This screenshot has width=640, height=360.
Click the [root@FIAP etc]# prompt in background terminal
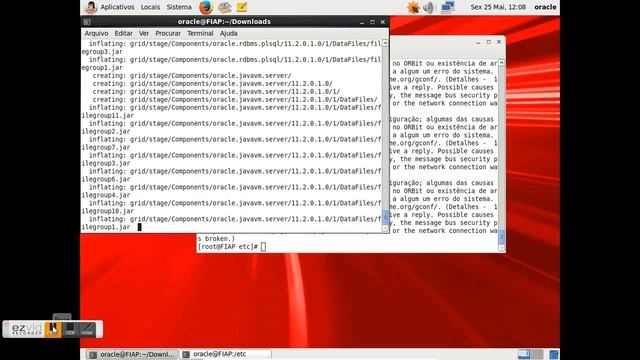[x=228, y=247]
